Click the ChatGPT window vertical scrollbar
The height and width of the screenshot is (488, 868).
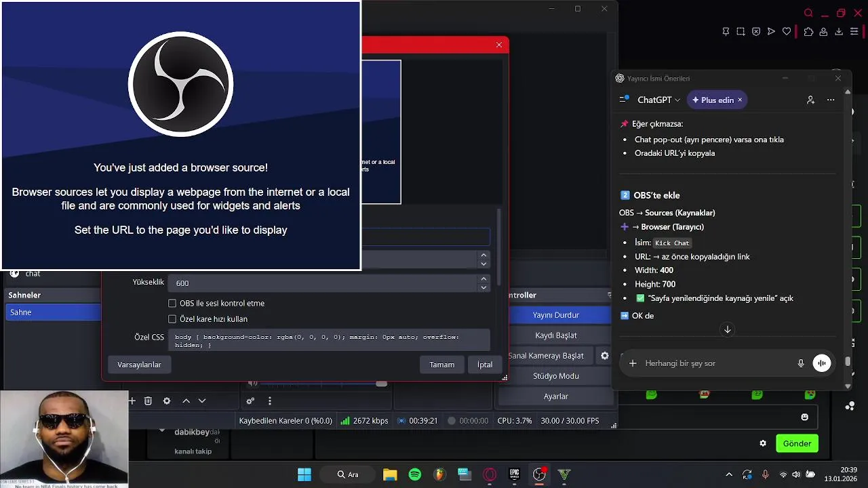(x=848, y=361)
